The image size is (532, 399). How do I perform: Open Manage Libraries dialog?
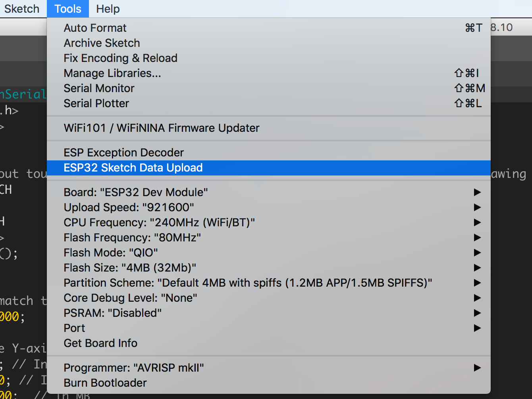(x=112, y=73)
